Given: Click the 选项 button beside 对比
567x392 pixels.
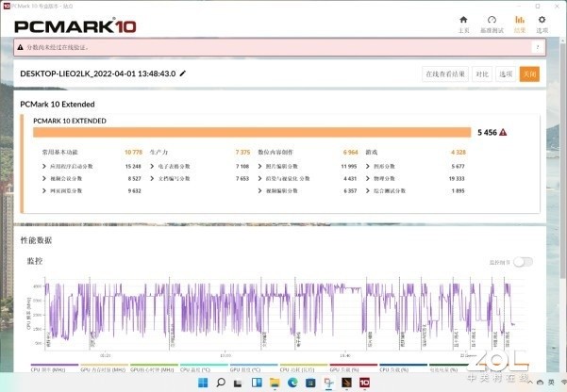Looking at the screenshot, I should coord(506,74).
